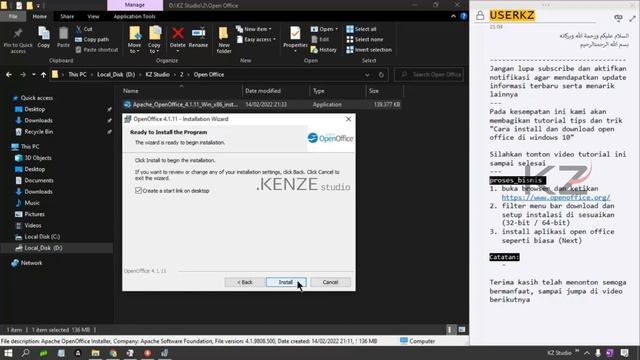Click the lock icon beside USERKZ
Viewport: 640px width, 360px height.
(480, 16)
